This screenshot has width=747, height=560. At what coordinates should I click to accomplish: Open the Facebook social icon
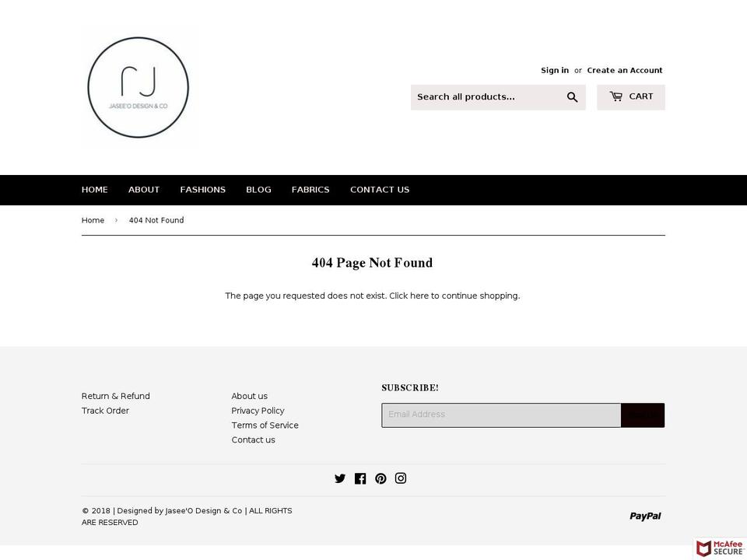(360, 478)
